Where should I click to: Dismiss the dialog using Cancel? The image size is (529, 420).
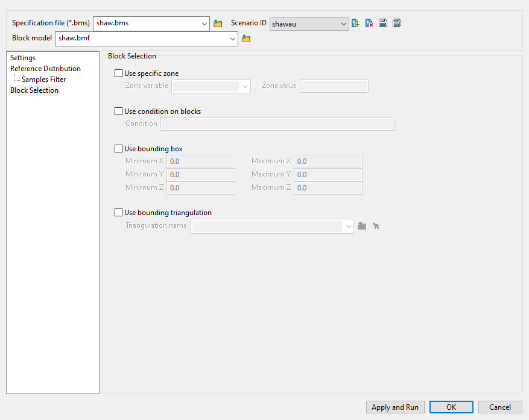click(500, 407)
